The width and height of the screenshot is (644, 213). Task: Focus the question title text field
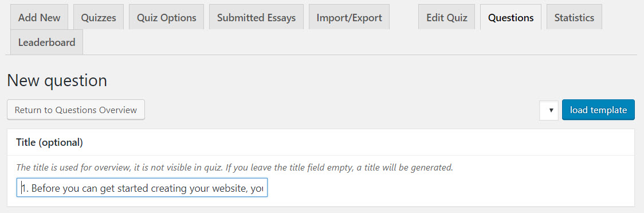click(x=142, y=189)
